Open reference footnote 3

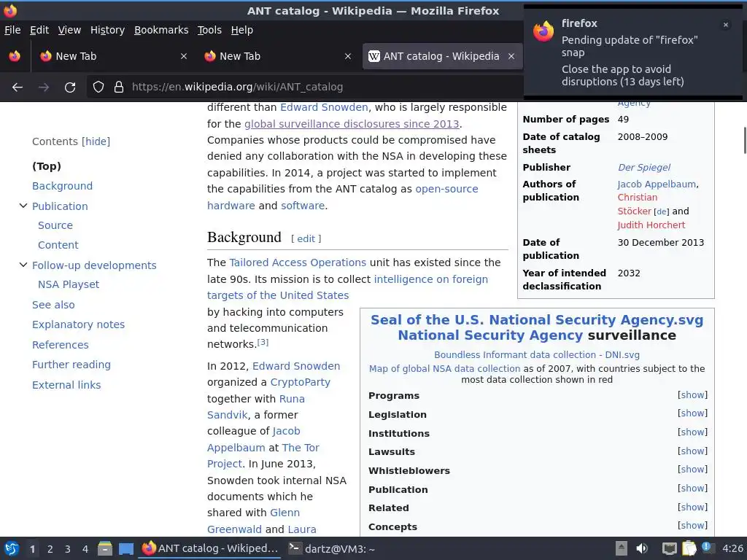coord(263,342)
